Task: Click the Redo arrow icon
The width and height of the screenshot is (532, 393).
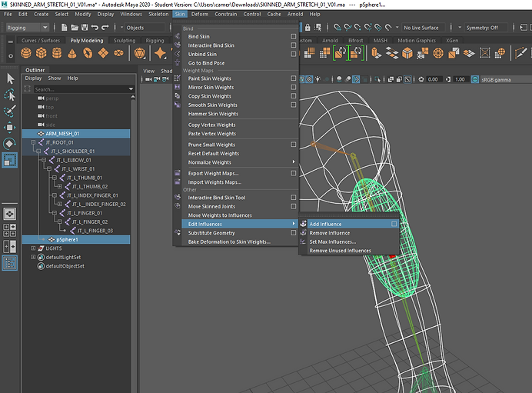Action: [x=105, y=28]
